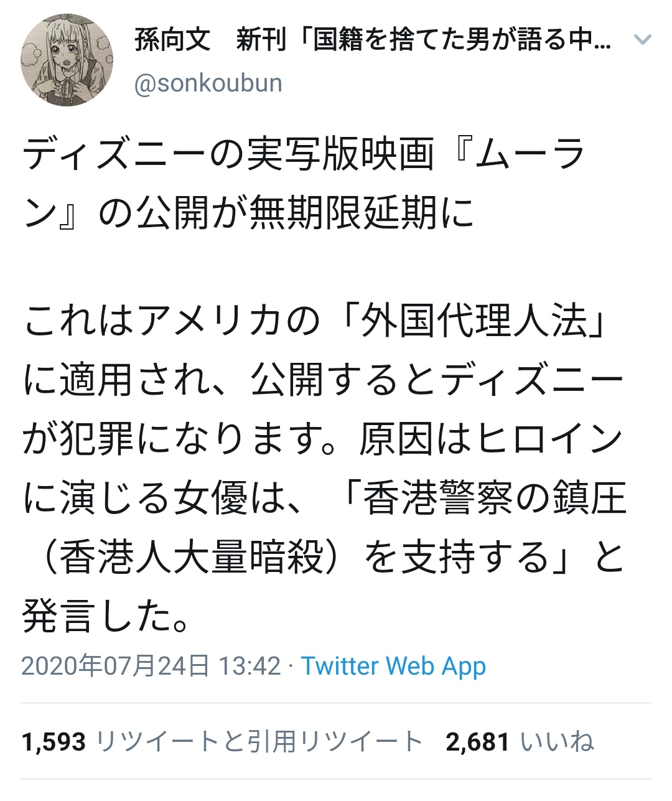The image size is (672, 801).
Task: Click the 13:42 time in timestamp
Action: point(250,666)
